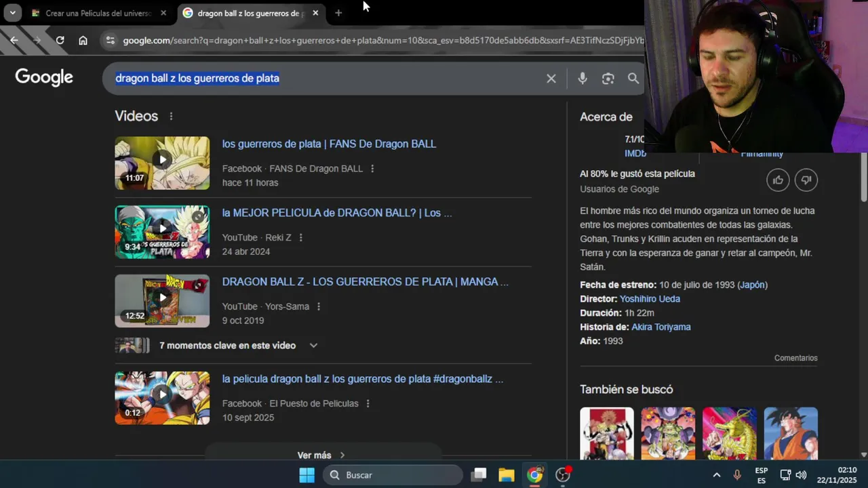
Task: Open a new browser tab
Action: (x=338, y=13)
